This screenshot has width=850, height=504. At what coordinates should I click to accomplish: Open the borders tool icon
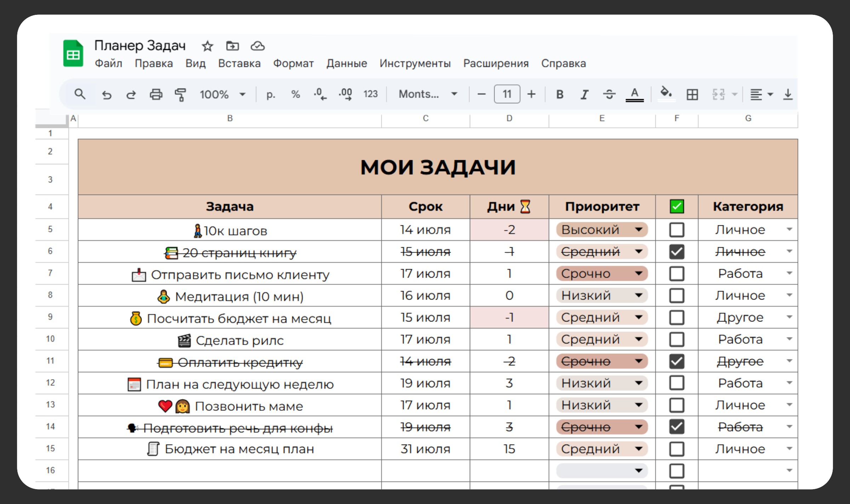point(692,94)
